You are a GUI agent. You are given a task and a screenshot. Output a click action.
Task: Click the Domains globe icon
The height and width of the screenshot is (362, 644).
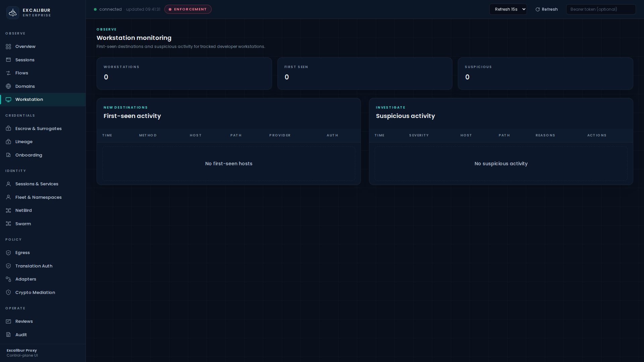pos(8,86)
